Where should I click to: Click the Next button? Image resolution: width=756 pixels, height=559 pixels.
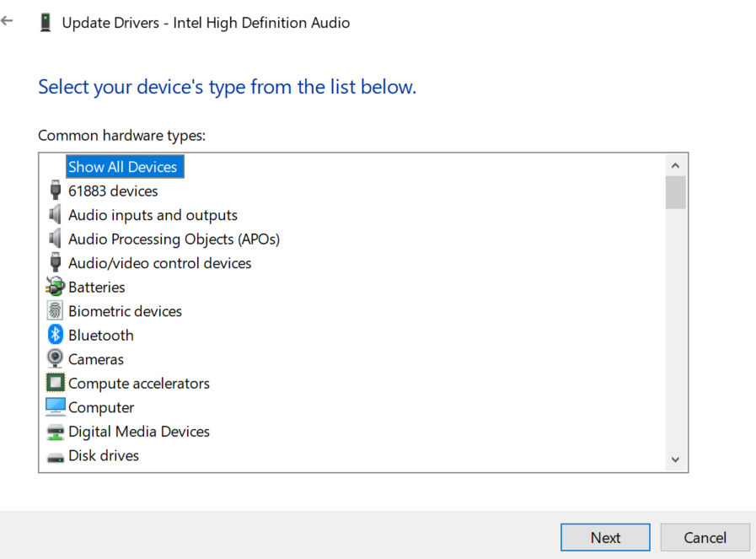coord(605,537)
